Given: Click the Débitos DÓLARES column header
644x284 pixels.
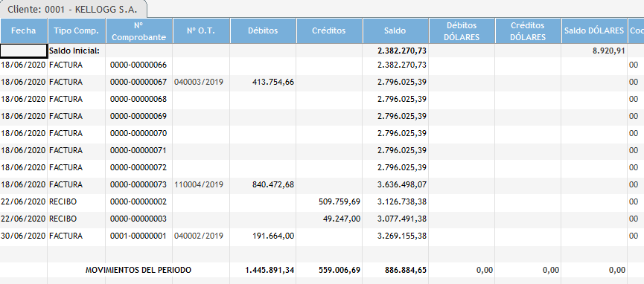Looking at the screenshot, I should [x=462, y=30].
